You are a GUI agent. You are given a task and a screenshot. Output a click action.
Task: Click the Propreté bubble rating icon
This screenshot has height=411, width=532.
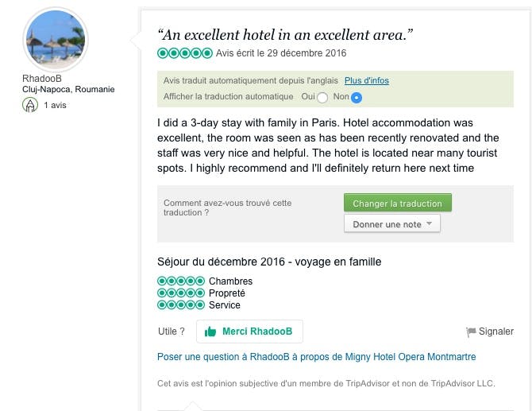pyautogui.click(x=181, y=293)
